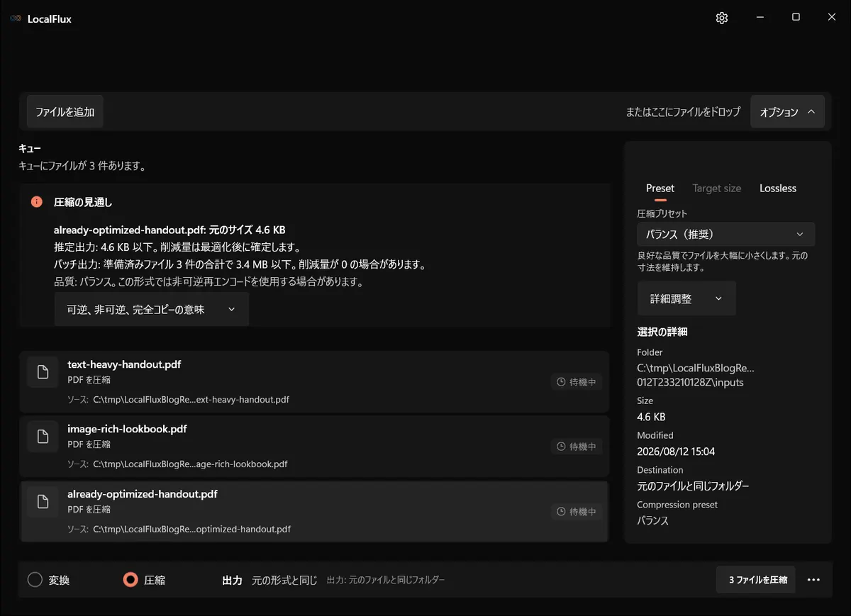Click the 選択の詳細 heading
Image resolution: width=851 pixels, height=616 pixels.
pos(662,332)
